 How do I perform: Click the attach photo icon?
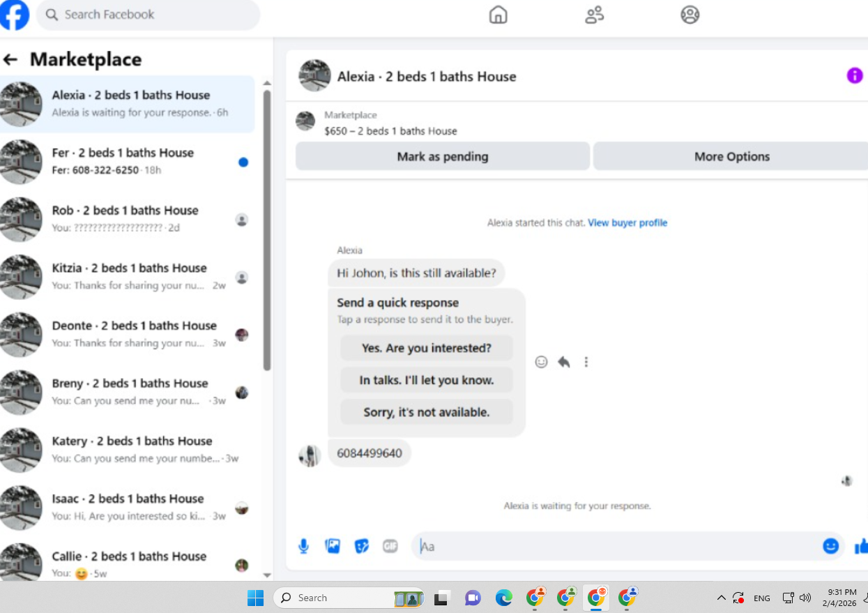(333, 546)
